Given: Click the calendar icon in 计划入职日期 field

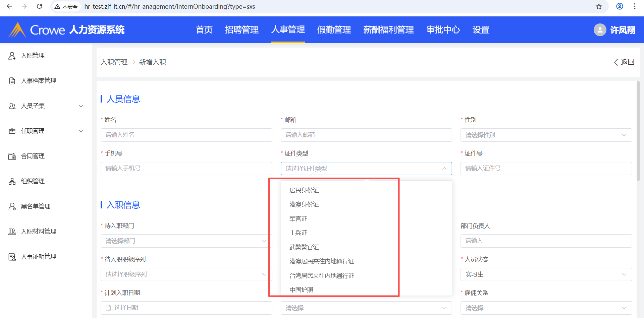Looking at the screenshot, I should [x=108, y=308].
